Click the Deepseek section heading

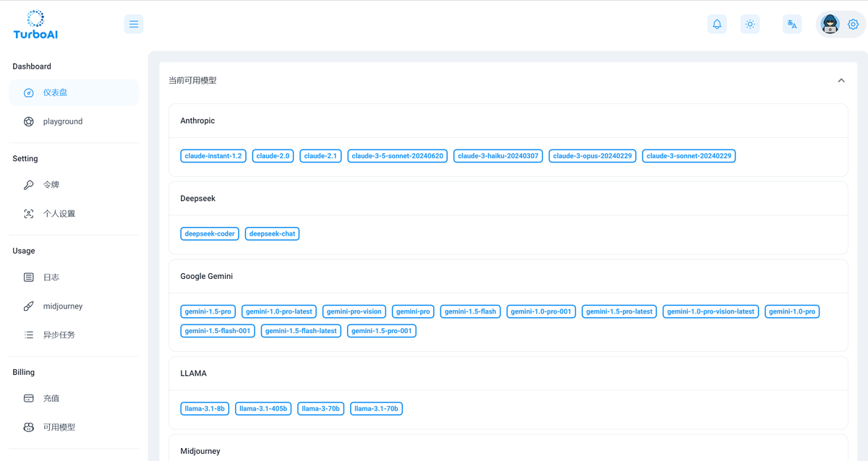tap(198, 199)
